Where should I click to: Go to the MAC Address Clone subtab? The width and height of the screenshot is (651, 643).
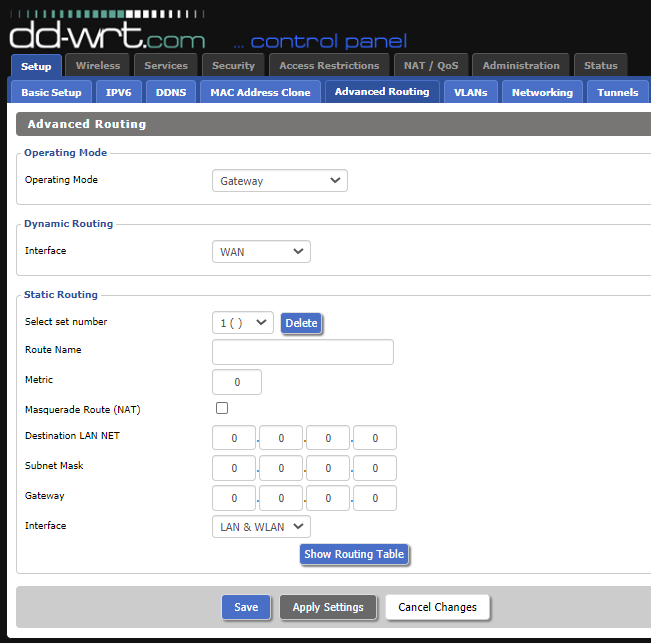(260, 92)
